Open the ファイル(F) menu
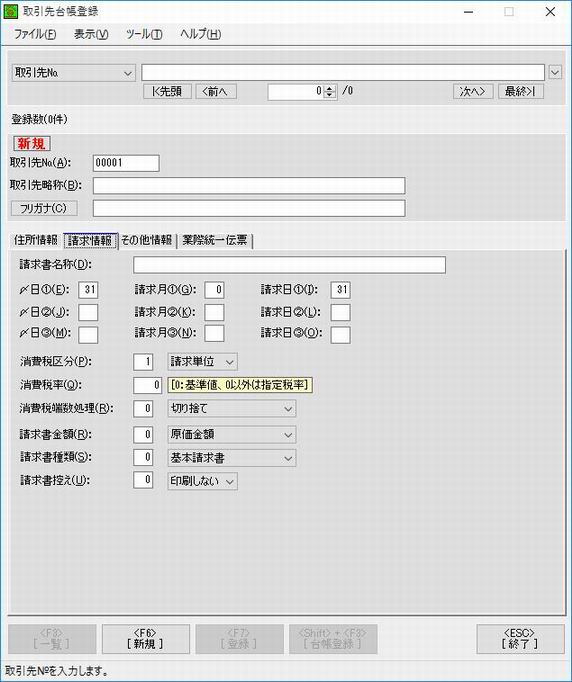572x682 pixels. [35, 34]
